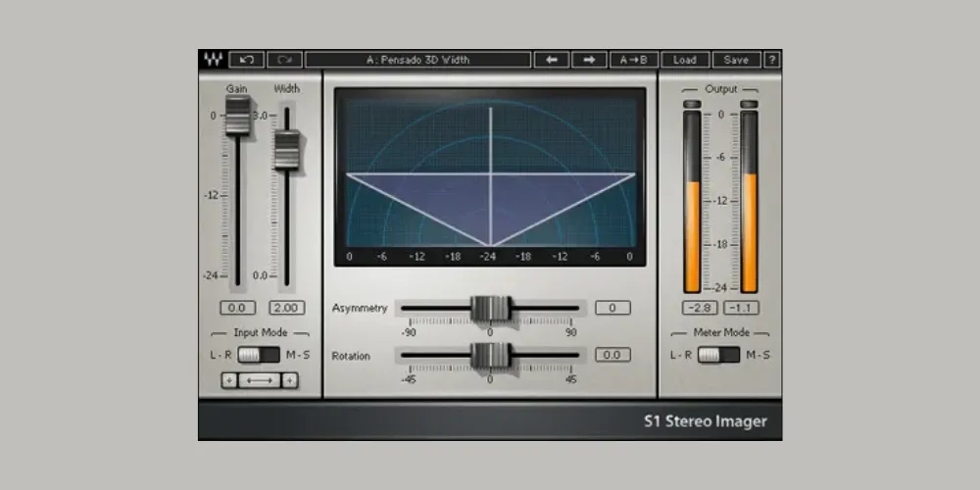Image resolution: width=980 pixels, height=490 pixels.
Task: Redo the last undone change
Action: point(285,60)
